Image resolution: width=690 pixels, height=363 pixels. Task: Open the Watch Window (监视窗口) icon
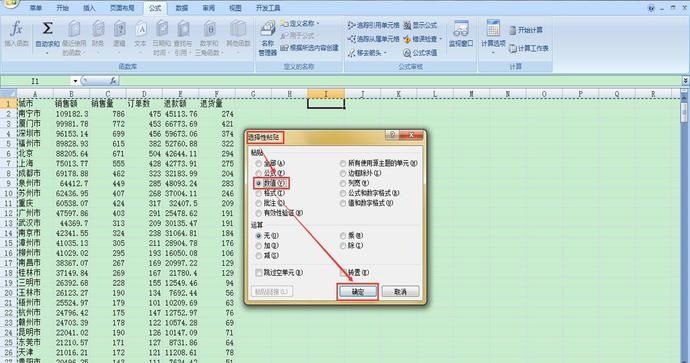click(461, 29)
